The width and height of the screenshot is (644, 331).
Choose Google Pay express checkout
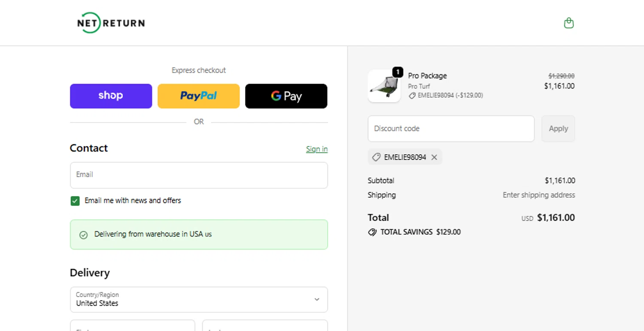[286, 96]
